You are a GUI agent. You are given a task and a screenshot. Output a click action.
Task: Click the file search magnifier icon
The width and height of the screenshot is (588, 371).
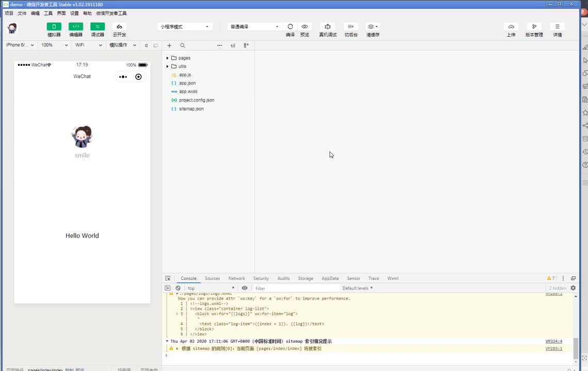pyautogui.click(x=183, y=45)
